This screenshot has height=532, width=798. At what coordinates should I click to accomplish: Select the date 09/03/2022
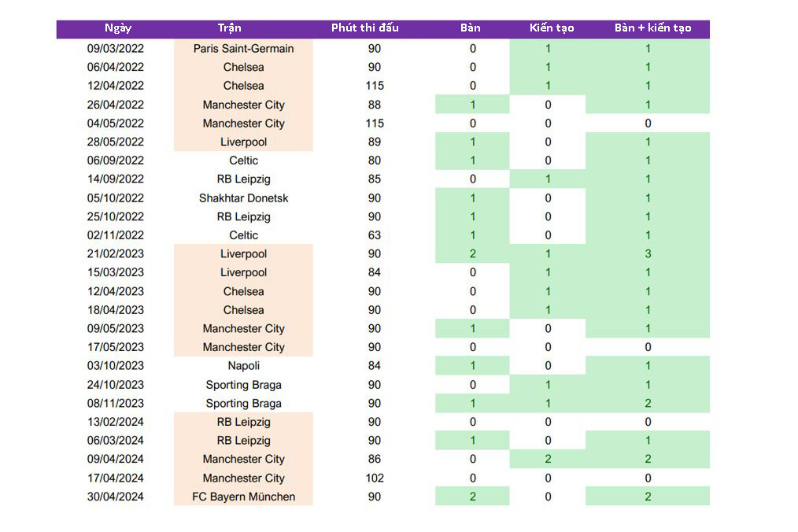pos(115,49)
